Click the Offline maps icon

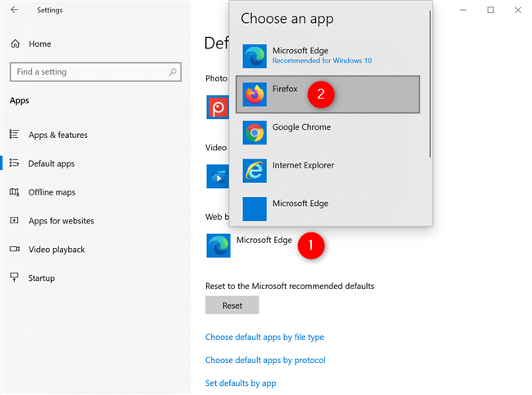(x=14, y=192)
